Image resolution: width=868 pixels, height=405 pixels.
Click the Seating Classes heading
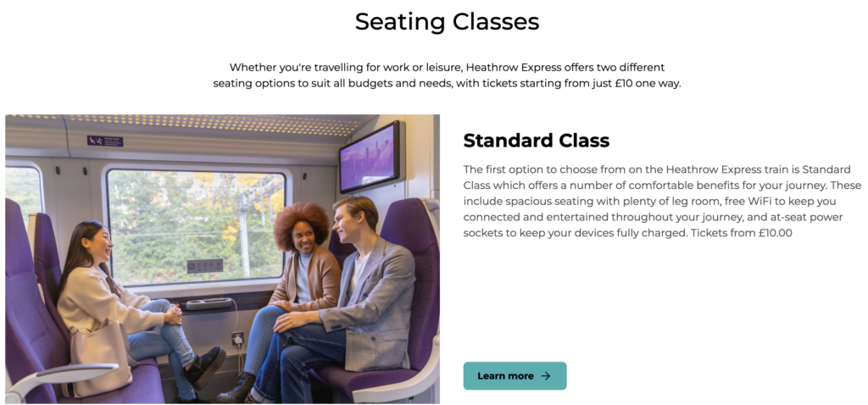447,21
